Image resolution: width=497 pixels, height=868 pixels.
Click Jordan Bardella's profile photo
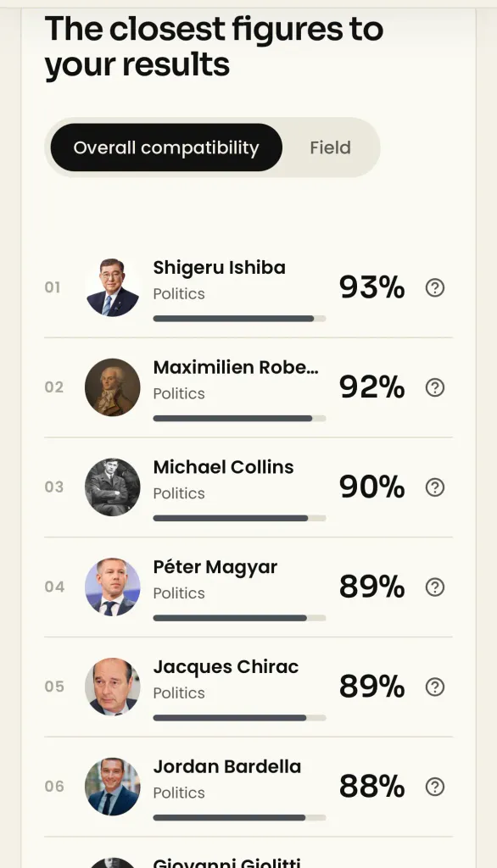click(113, 787)
